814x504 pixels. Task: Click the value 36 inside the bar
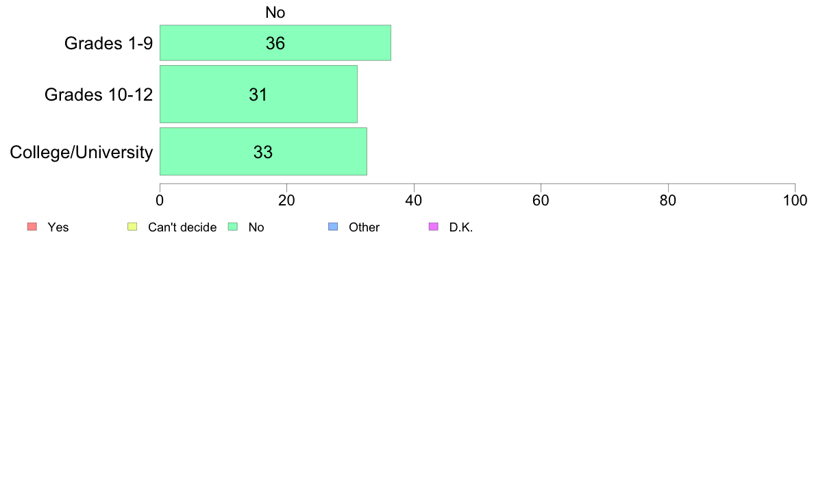pos(275,43)
